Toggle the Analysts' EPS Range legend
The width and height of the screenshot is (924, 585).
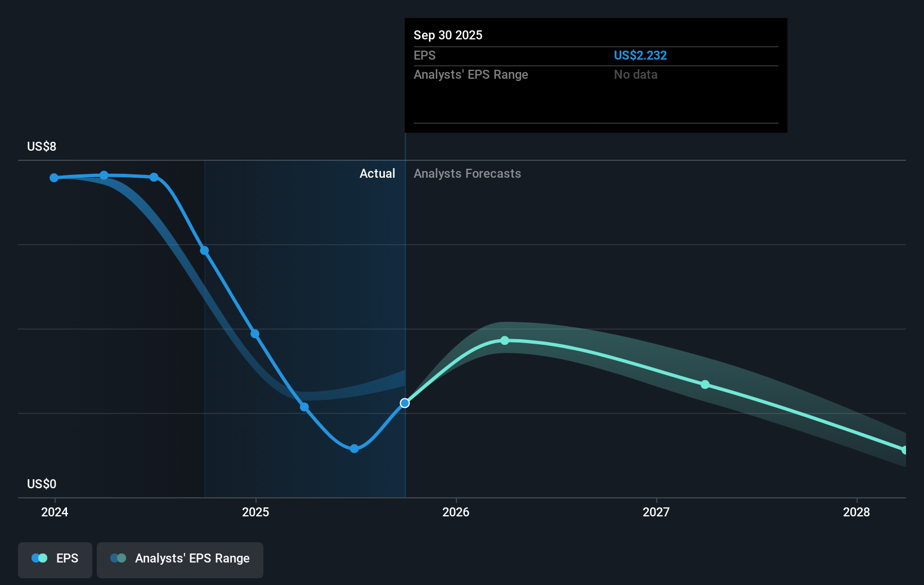pyautogui.click(x=180, y=559)
